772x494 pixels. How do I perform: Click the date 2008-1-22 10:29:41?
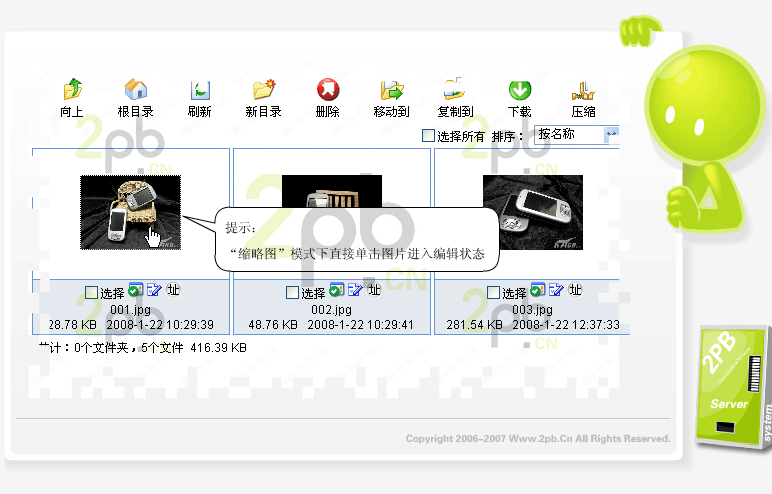(x=361, y=325)
